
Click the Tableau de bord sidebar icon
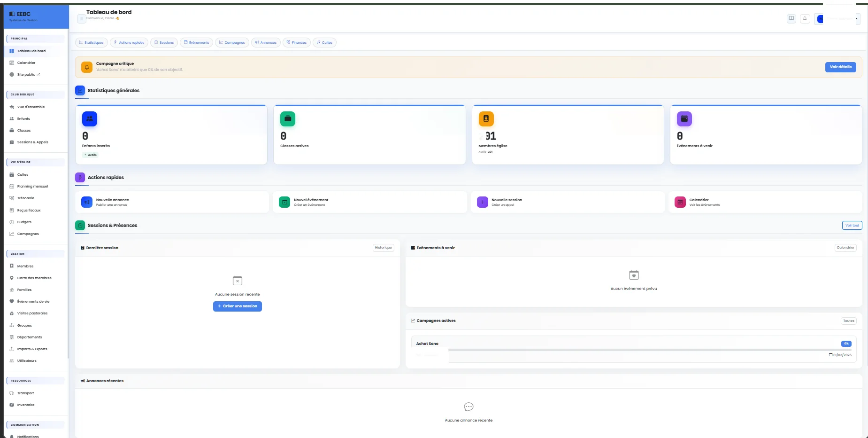(12, 51)
